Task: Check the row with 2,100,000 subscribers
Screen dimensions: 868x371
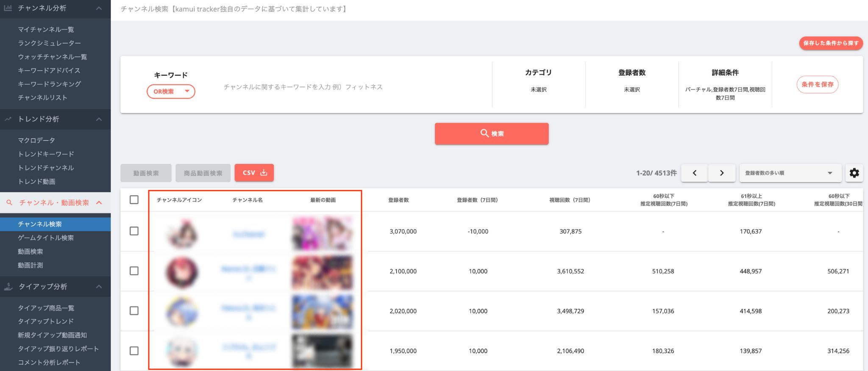Action: point(134,271)
